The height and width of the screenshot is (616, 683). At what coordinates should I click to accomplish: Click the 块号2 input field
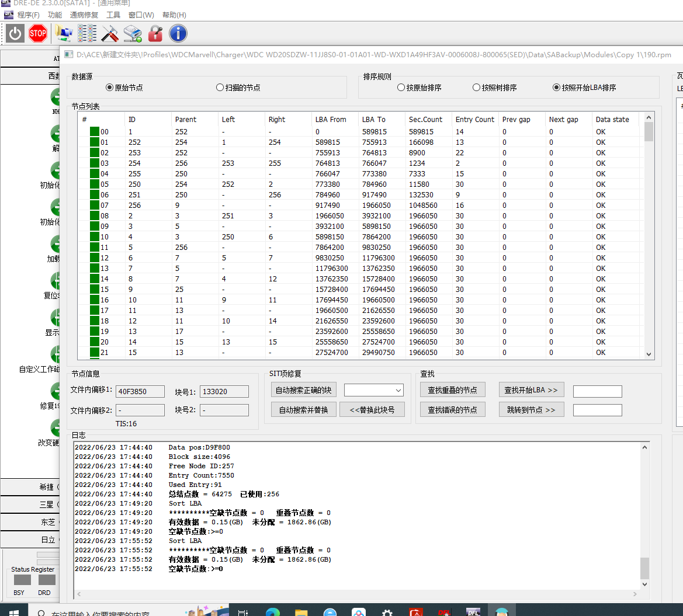pos(224,410)
